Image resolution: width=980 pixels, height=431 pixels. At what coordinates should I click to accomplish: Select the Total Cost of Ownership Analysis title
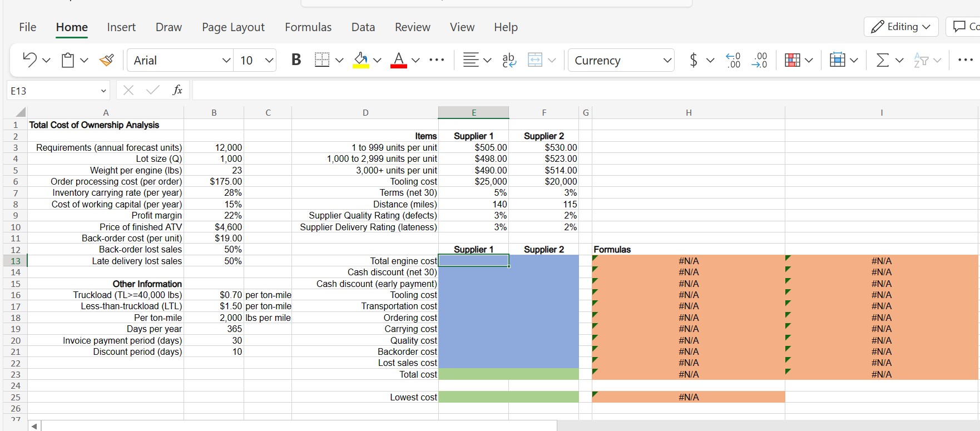click(94, 125)
